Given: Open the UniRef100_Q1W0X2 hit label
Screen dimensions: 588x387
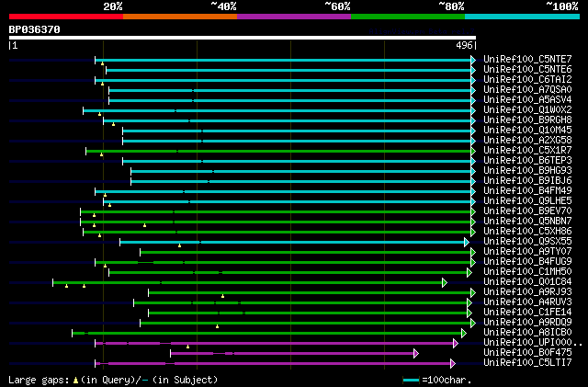Looking at the screenshot, I should click(x=527, y=110).
